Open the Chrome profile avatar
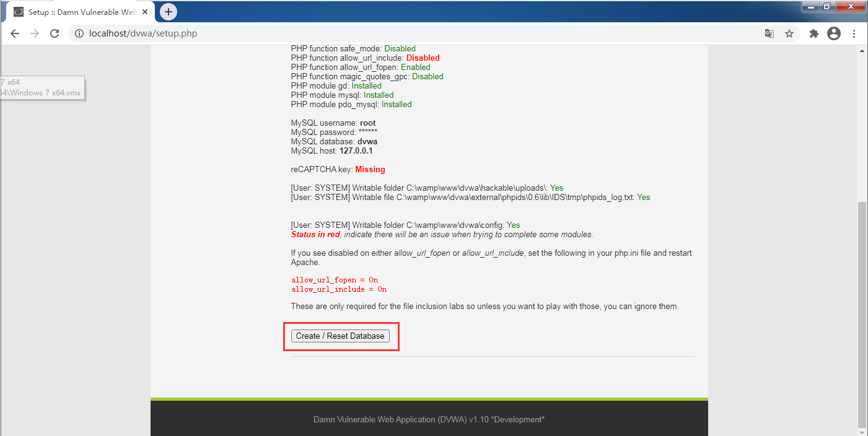This screenshot has height=436, width=868. [834, 33]
